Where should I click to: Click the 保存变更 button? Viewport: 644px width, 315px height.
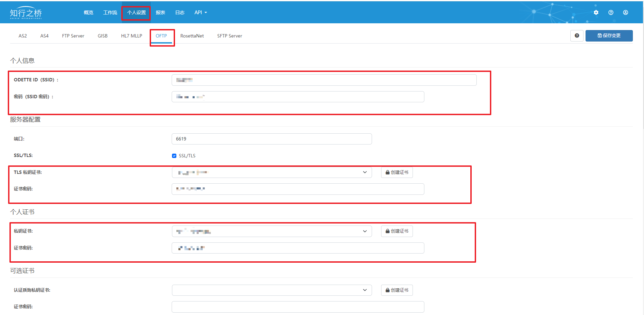pos(609,36)
